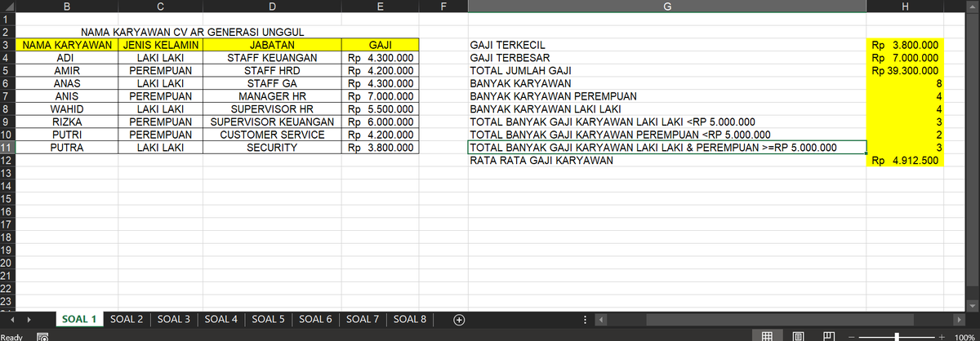
Task: Open the SOAL 5 sheet tab
Action: (x=269, y=320)
